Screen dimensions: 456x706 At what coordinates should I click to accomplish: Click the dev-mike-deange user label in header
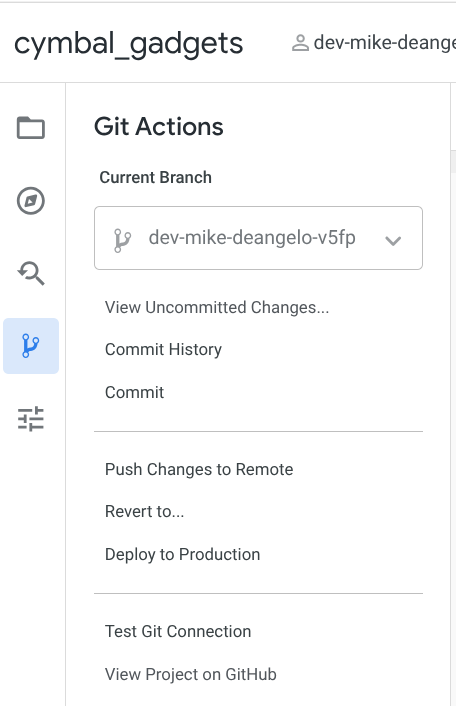[x=384, y=43]
